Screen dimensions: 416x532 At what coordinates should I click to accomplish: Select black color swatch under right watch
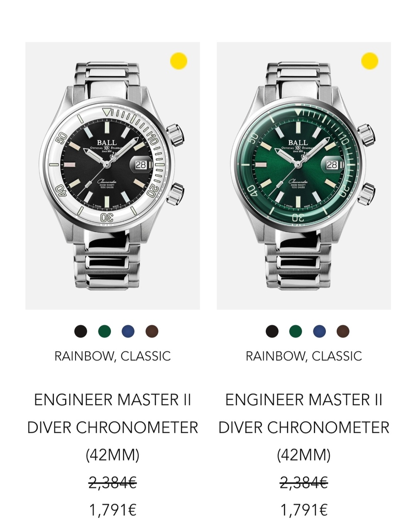click(x=272, y=331)
